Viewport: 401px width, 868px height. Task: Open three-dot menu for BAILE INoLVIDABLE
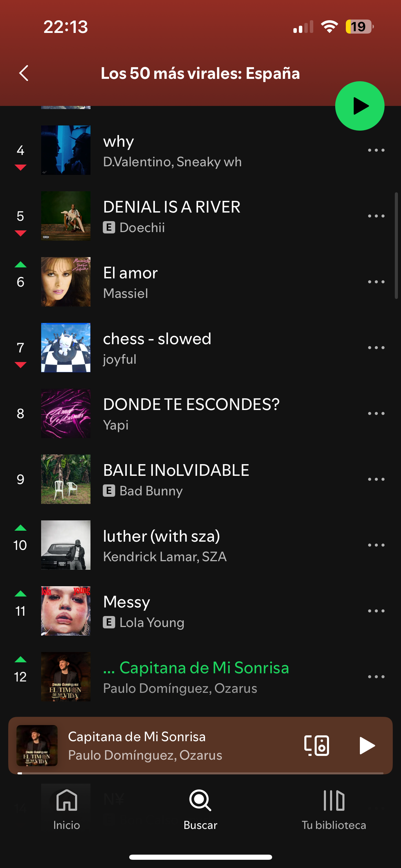(376, 479)
